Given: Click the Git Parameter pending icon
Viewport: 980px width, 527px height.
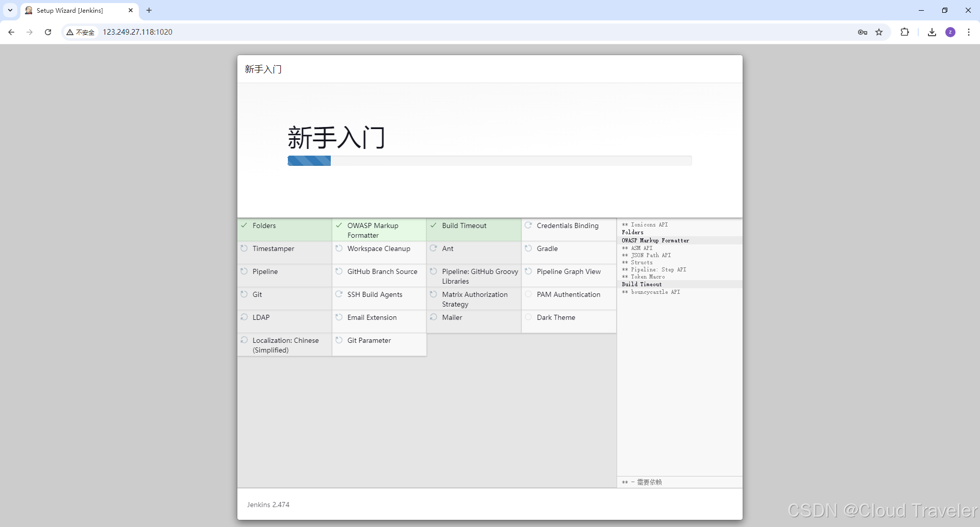Looking at the screenshot, I should (x=339, y=340).
